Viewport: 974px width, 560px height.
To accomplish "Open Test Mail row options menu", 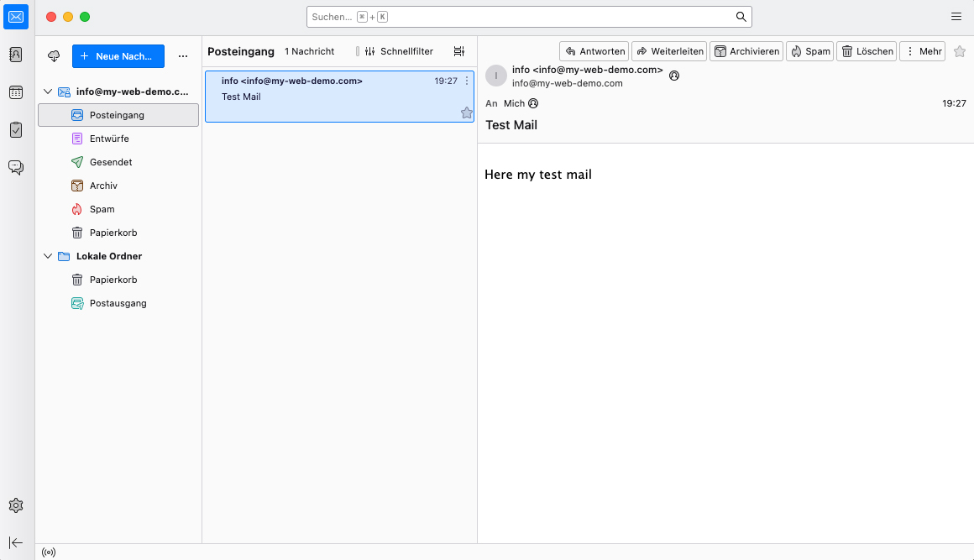I will [x=467, y=81].
